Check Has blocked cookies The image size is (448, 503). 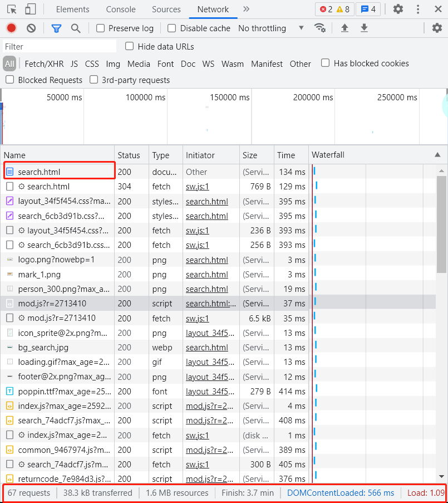325,63
